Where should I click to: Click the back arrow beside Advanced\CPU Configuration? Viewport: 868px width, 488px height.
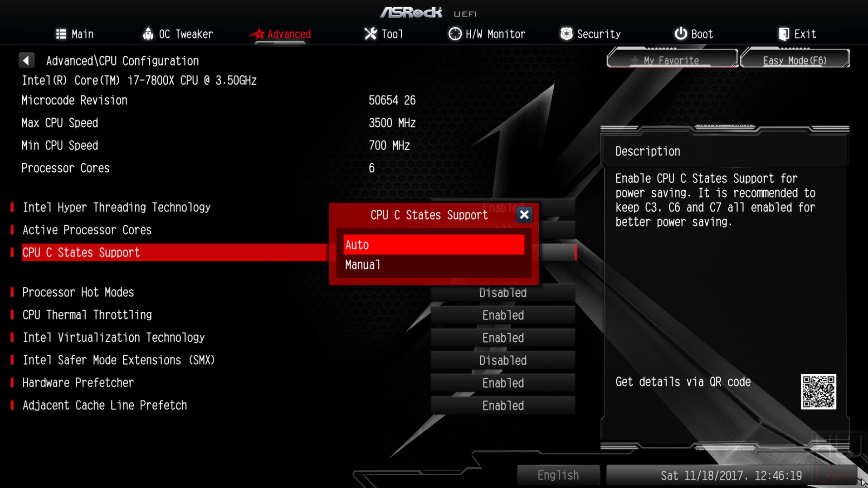[x=26, y=60]
